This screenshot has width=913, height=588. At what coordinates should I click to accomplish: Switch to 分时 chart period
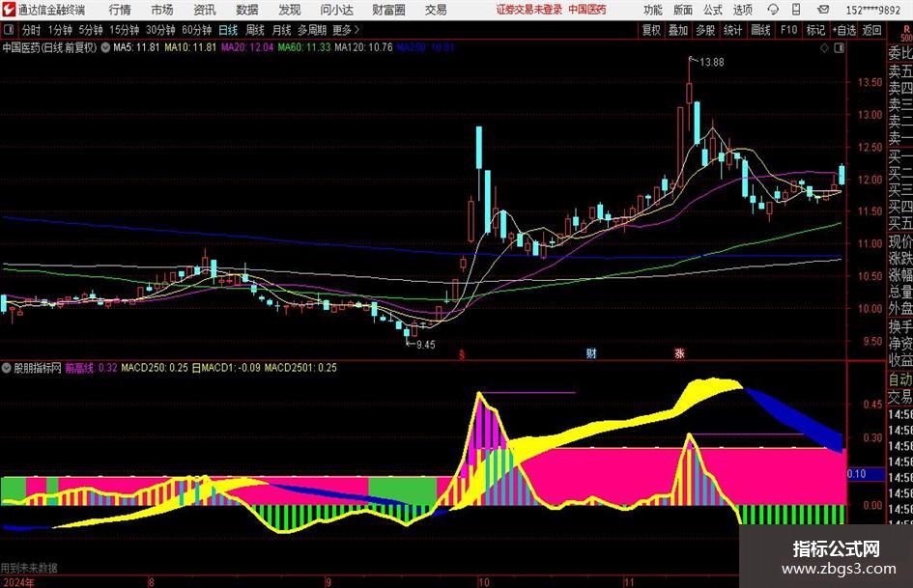click(32, 30)
